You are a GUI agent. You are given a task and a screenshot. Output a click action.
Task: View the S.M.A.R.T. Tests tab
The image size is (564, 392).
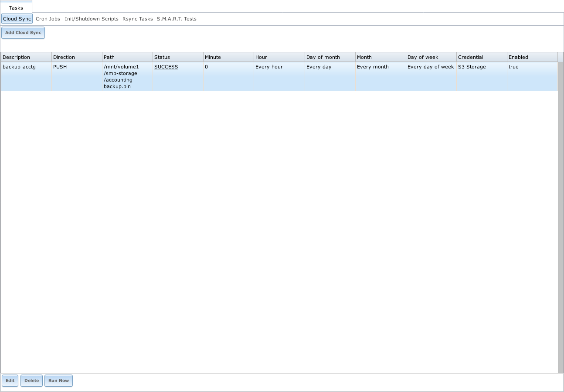point(177,19)
